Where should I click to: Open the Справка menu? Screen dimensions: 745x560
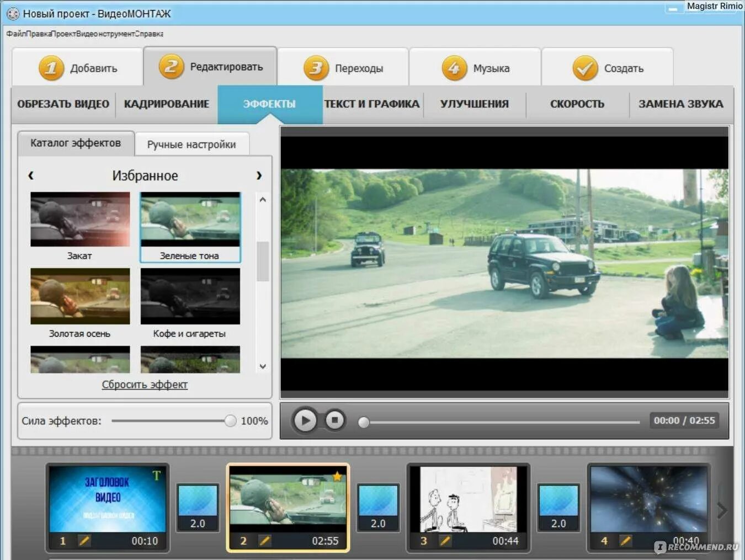(149, 34)
